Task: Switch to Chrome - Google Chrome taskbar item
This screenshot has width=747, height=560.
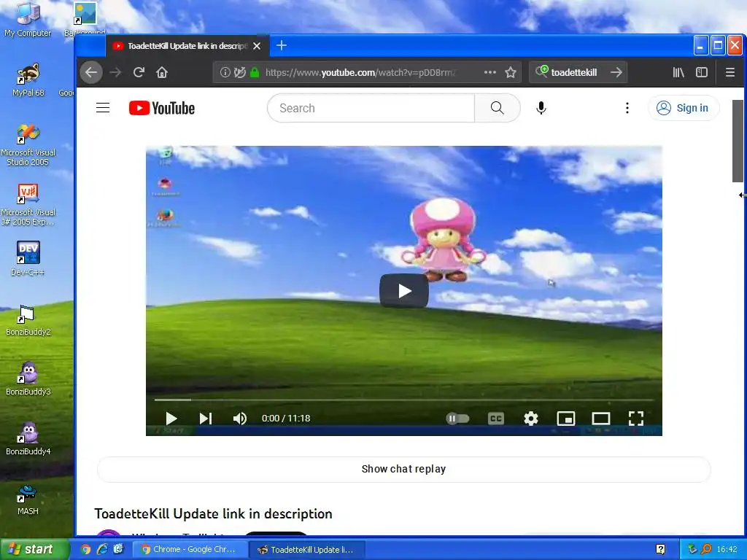Action: click(x=189, y=549)
